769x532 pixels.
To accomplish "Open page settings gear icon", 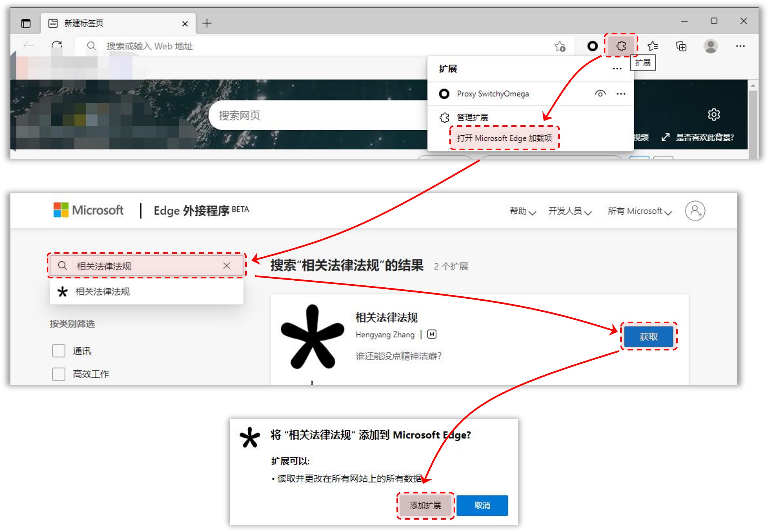I will point(714,114).
